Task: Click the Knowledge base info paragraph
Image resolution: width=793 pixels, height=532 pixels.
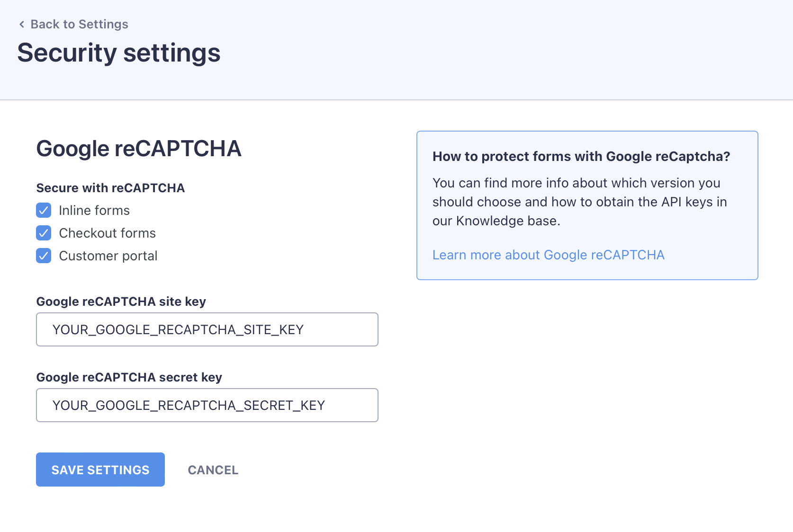Action: (579, 202)
